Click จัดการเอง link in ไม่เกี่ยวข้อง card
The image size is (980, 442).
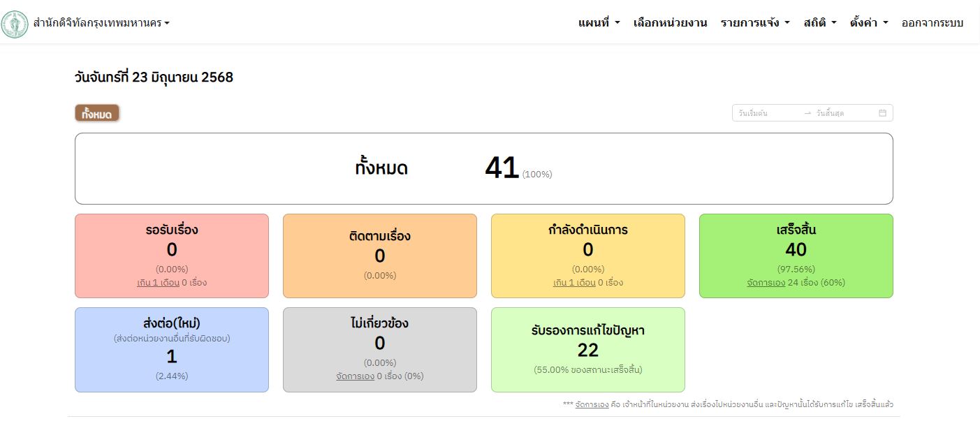355,376
